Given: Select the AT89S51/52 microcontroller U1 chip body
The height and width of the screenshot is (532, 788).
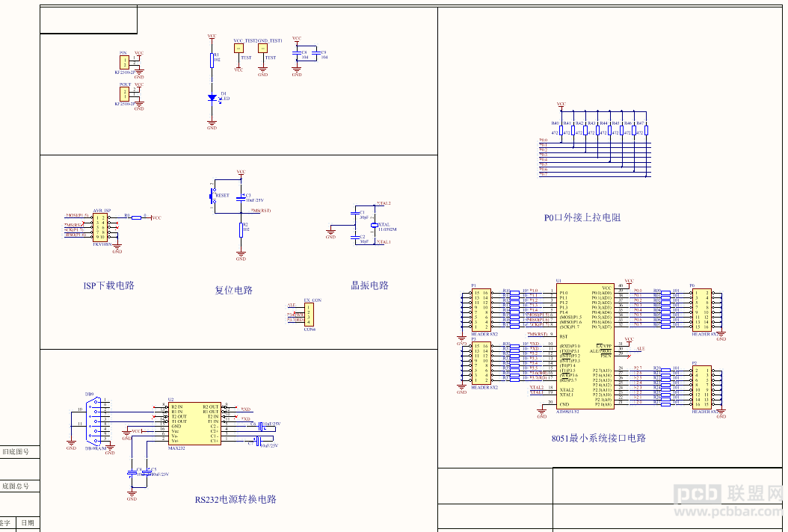Looking at the screenshot, I should click(585, 346).
